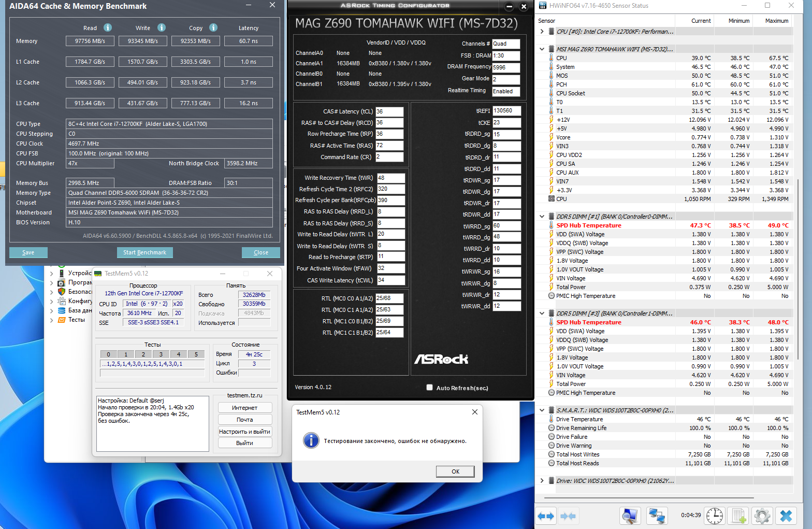812x529 pixels.
Task: Expand the Drive: WDC WDS100T2B0C group
Action: (x=542, y=481)
